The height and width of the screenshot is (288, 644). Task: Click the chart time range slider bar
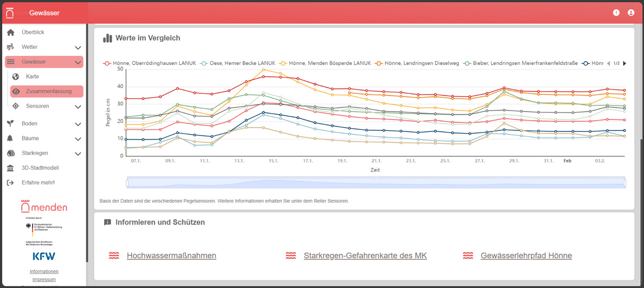point(376,182)
